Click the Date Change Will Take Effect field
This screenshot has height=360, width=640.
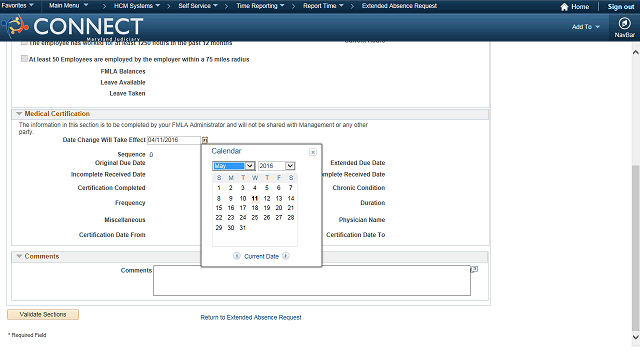click(174, 140)
